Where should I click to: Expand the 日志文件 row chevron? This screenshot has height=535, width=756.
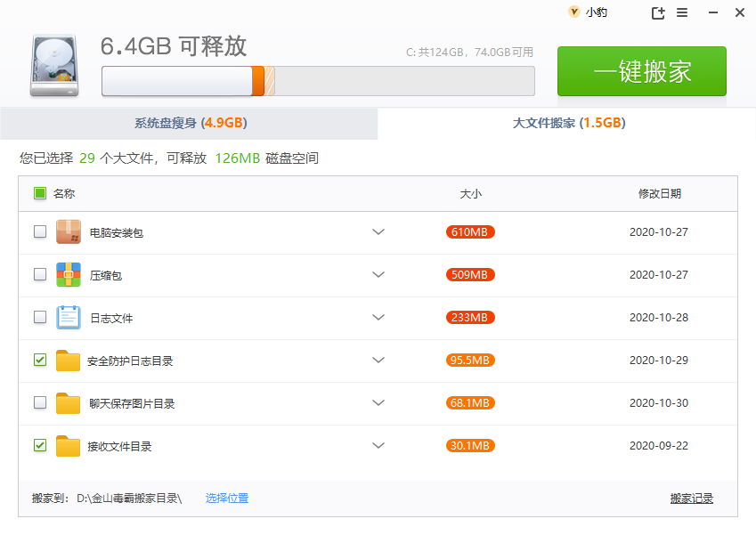[378, 318]
